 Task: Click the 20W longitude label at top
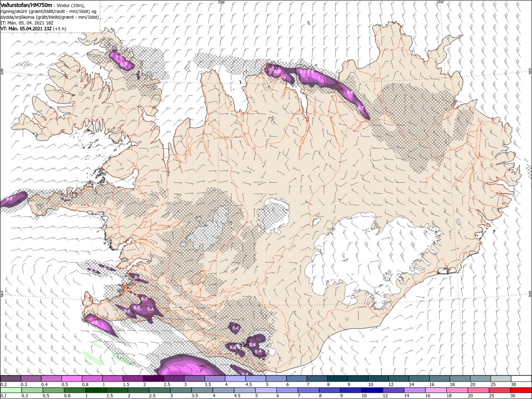point(221,2)
